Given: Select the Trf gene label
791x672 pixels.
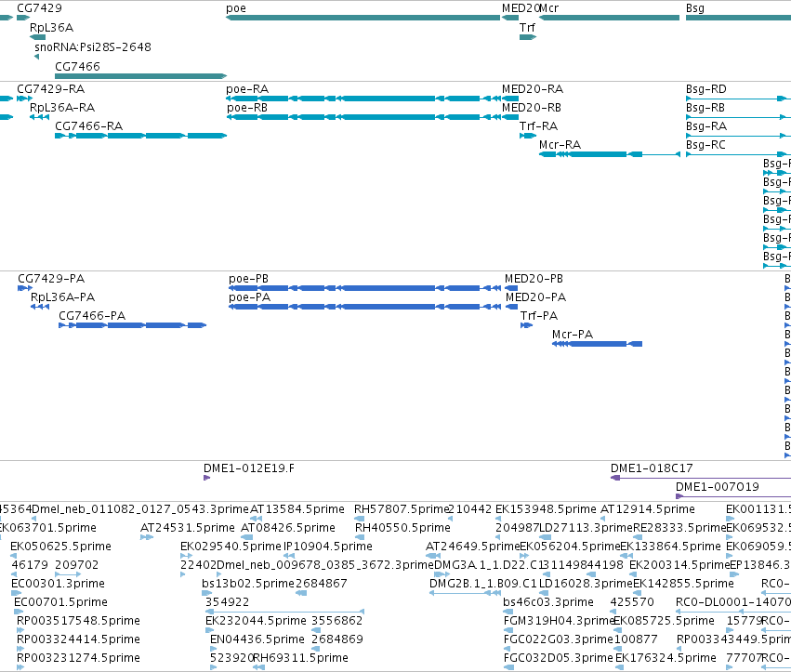Looking at the screenshot, I should pyautogui.click(x=527, y=27).
